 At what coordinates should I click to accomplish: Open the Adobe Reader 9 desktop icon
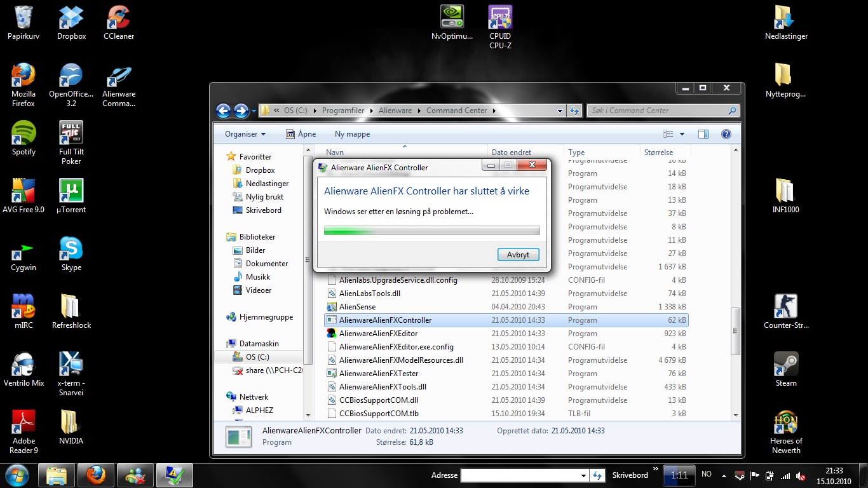[24, 431]
